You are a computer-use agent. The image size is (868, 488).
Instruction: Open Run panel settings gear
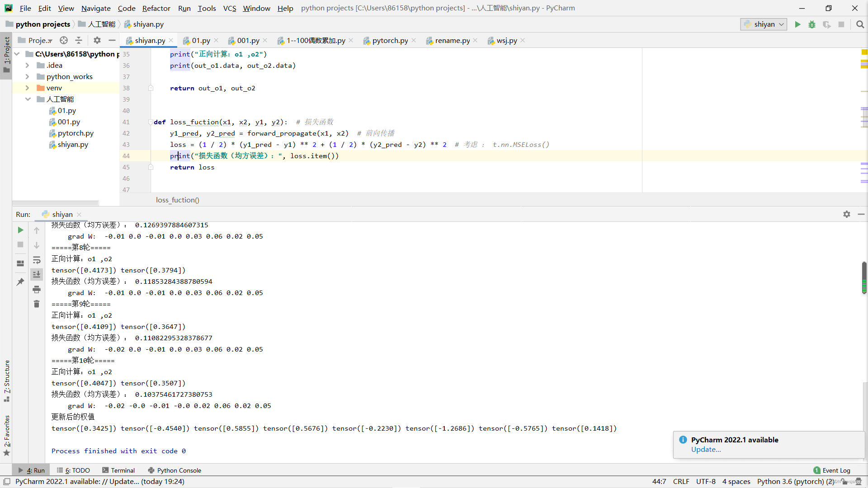846,214
